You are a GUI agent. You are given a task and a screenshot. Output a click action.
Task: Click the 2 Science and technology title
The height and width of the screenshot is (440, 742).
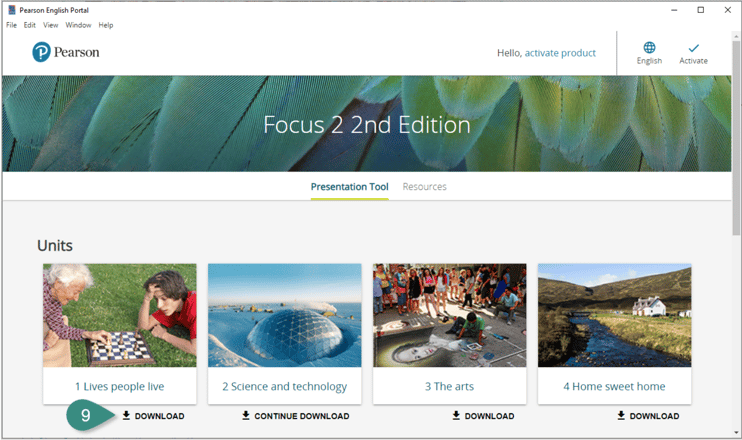pos(284,386)
